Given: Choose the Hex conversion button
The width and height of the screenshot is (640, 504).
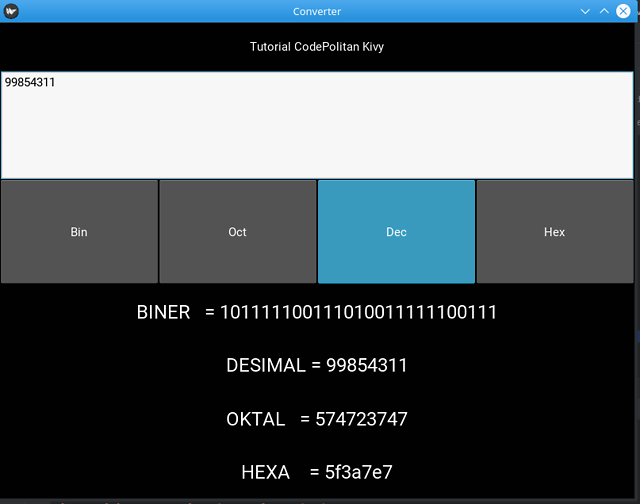Looking at the screenshot, I should [555, 232].
